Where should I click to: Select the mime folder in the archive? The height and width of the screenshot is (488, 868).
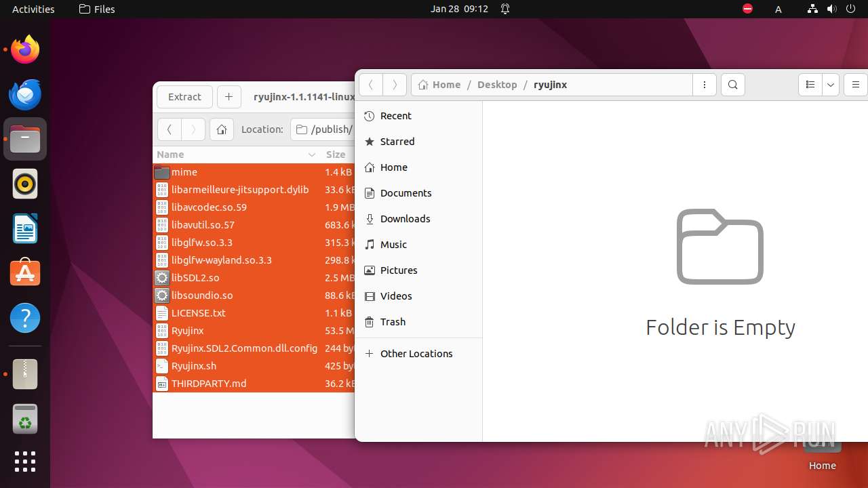pos(254,172)
